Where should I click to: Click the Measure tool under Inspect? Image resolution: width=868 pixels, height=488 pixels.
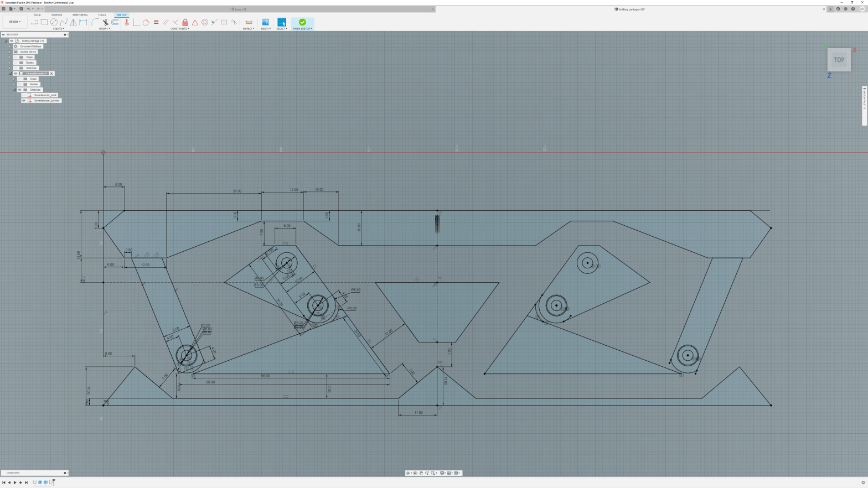tap(249, 22)
